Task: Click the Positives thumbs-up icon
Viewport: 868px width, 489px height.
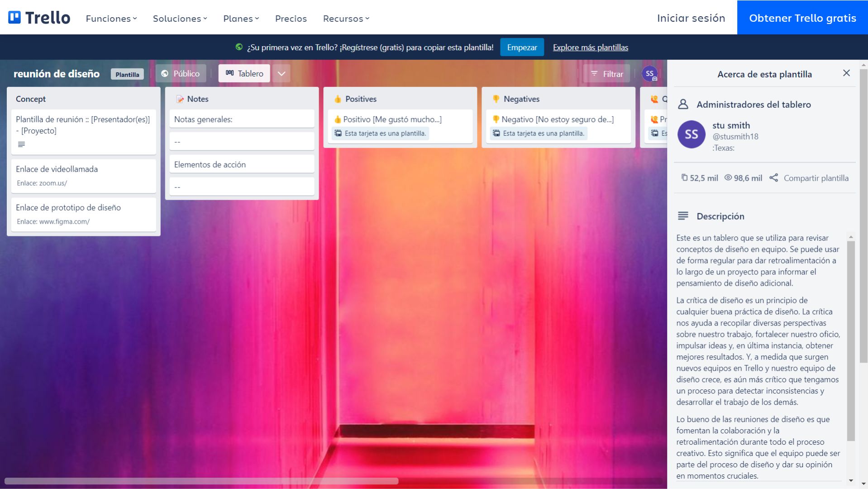Action: [x=338, y=99]
